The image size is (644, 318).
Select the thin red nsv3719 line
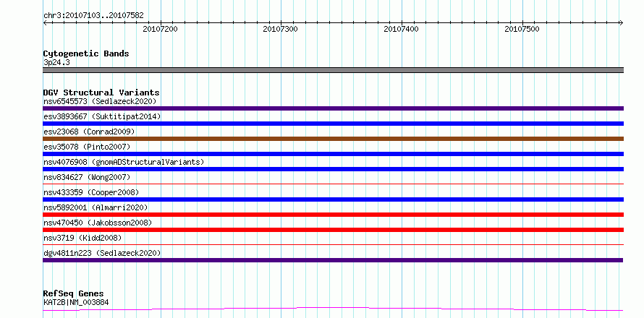(x=333, y=245)
